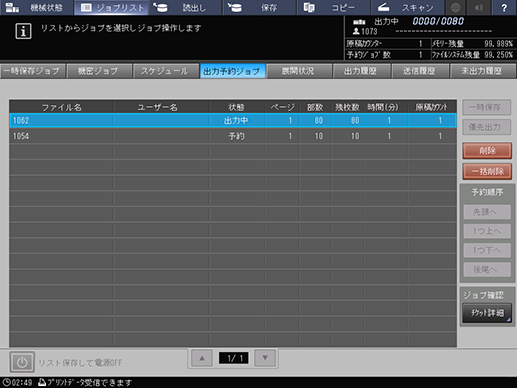The height and width of the screenshot is (388, 517).
Task: Open the スキャン scan screen
Action: click(x=407, y=7)
